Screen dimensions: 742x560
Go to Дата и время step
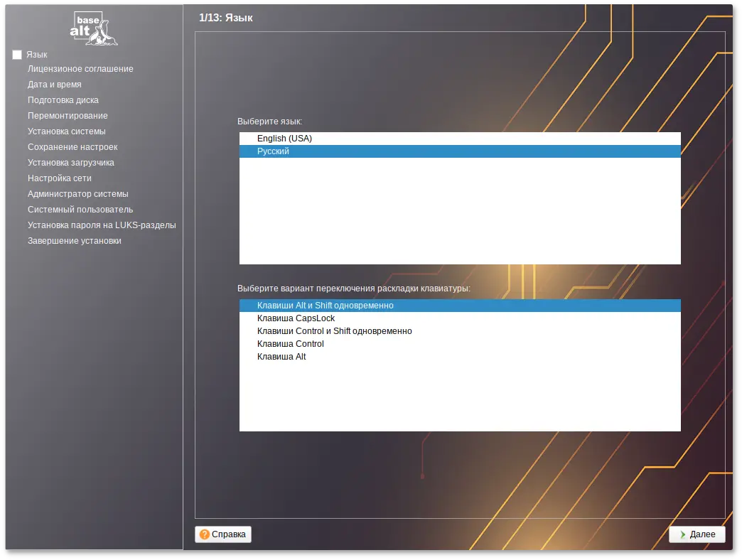click(x=54, y=85)
